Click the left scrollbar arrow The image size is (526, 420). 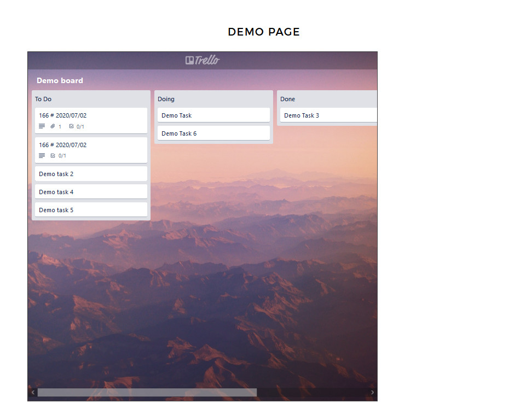33,392
